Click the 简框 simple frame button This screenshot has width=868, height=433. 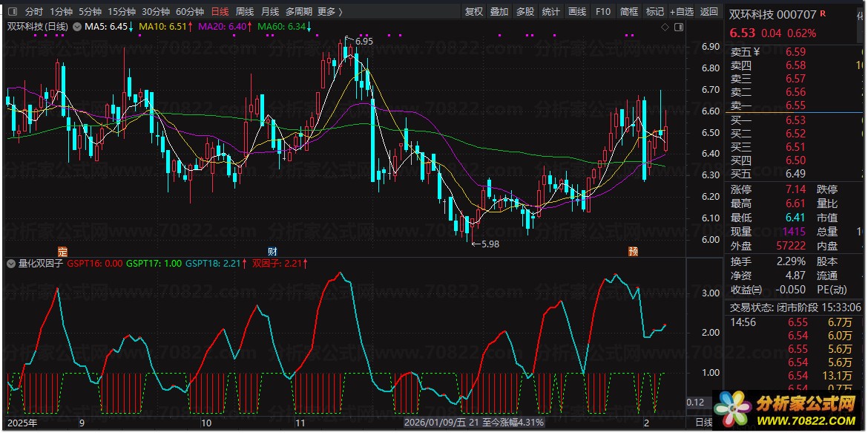(629, 12)
